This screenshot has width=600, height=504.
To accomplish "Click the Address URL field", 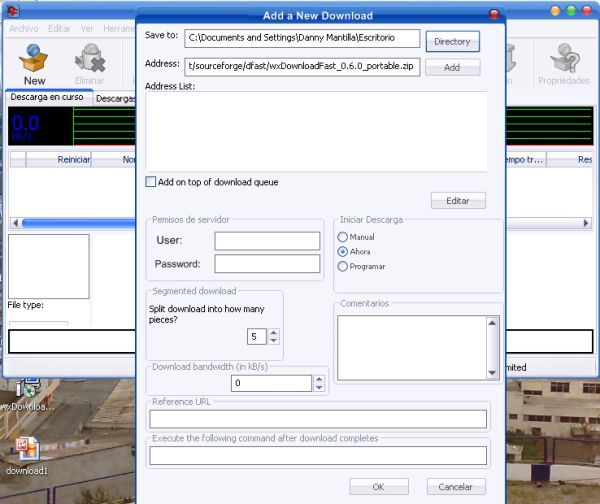I will point(302,67).
